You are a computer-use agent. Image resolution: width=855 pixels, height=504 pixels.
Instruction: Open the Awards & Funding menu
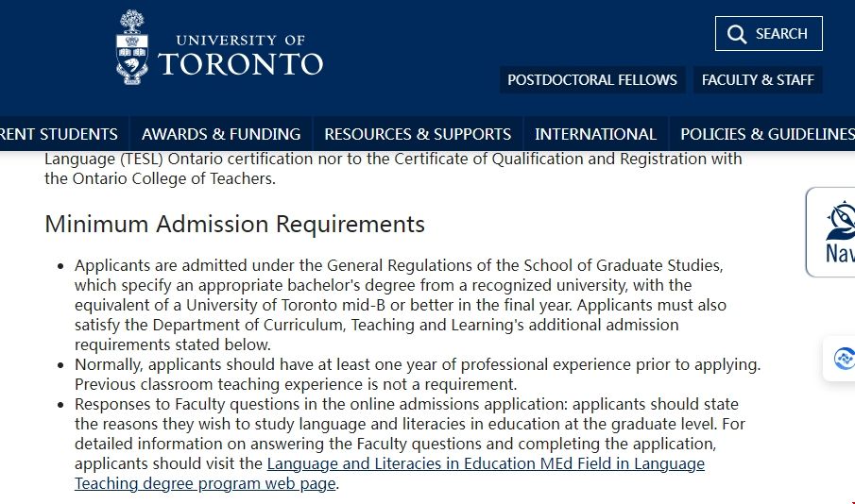pos(221,134)
